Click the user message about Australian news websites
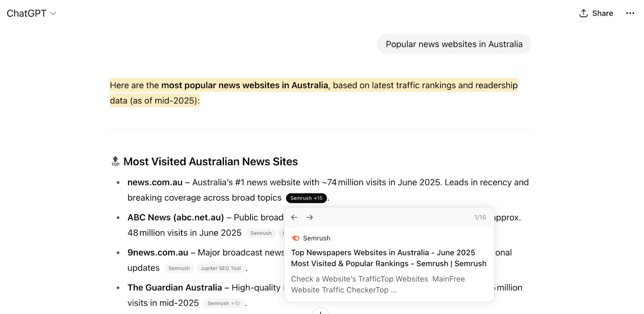The width and height of the screenshot is (644, 314). click(454, 44)
